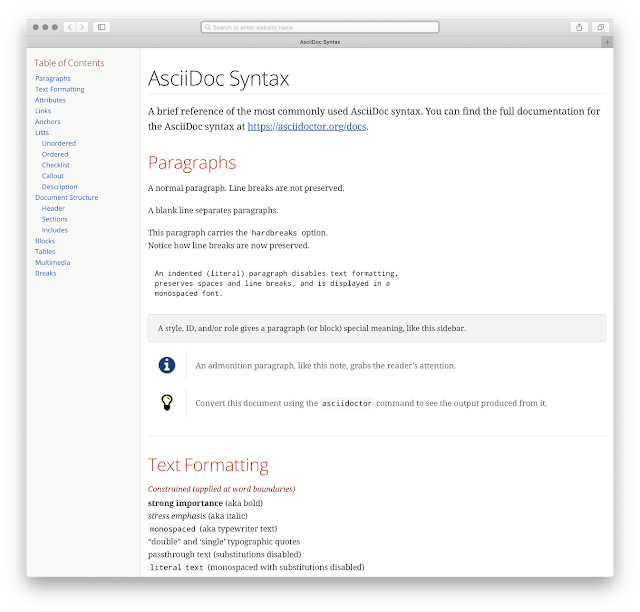Click the blue info note admonition icon
This screenshot has height=612, width=640.
167,365
